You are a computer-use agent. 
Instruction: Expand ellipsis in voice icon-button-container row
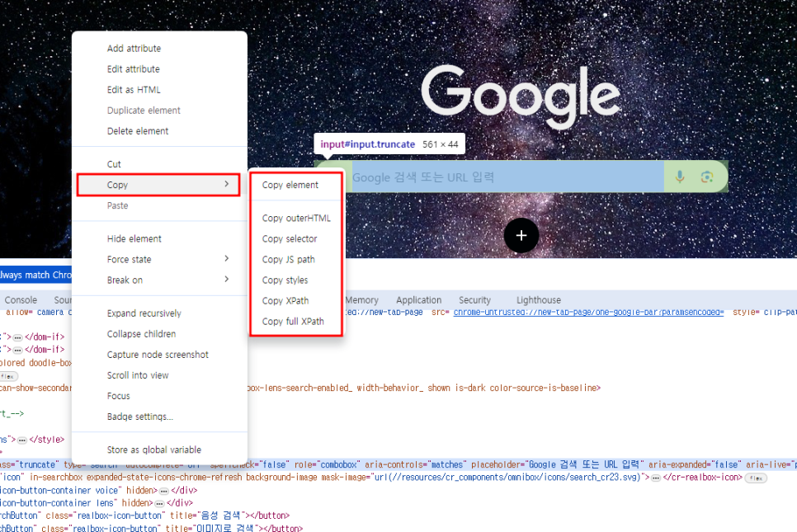click(163, 491)
